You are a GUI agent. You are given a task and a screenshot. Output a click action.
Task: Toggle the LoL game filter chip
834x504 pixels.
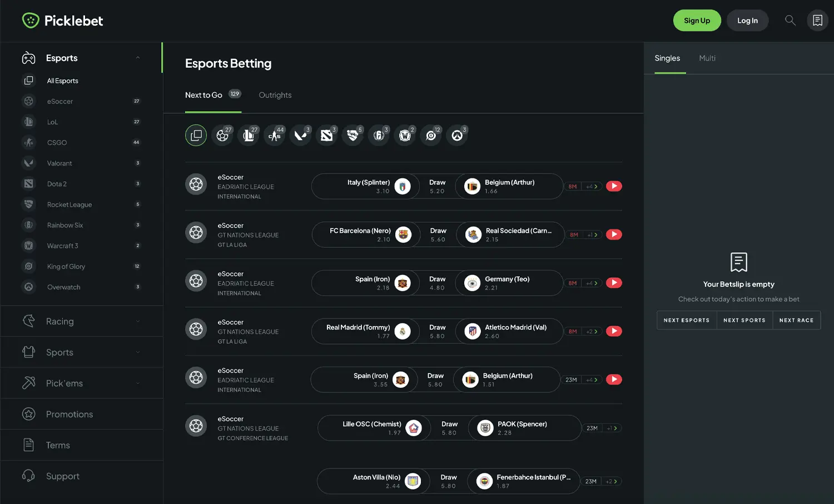coord(249,135)
